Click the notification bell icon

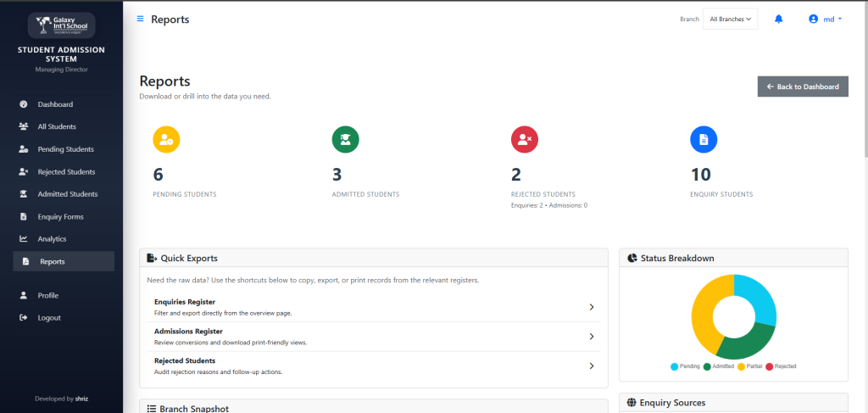(x=778, y=20)
